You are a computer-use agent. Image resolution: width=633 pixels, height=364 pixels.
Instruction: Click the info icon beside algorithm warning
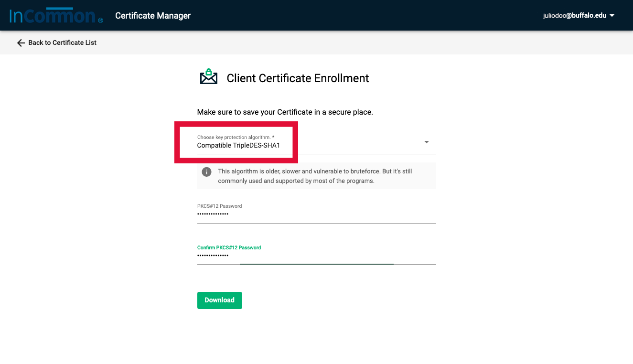click(x=206, y=172)
